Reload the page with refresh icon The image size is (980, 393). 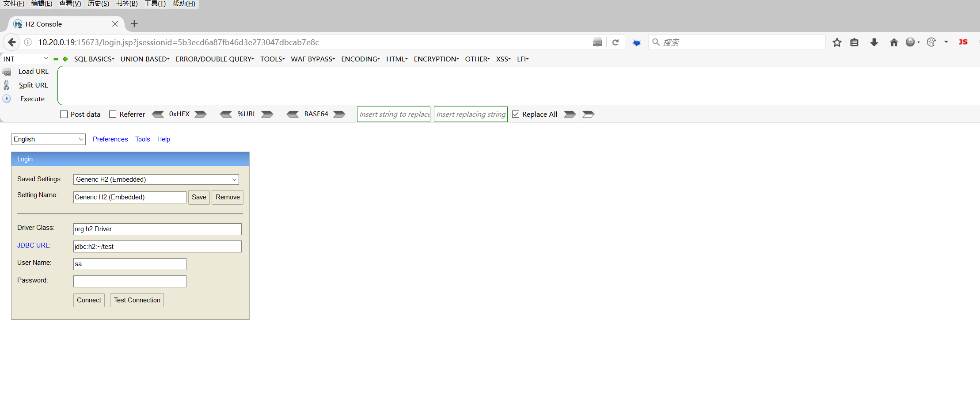(615, 42)
